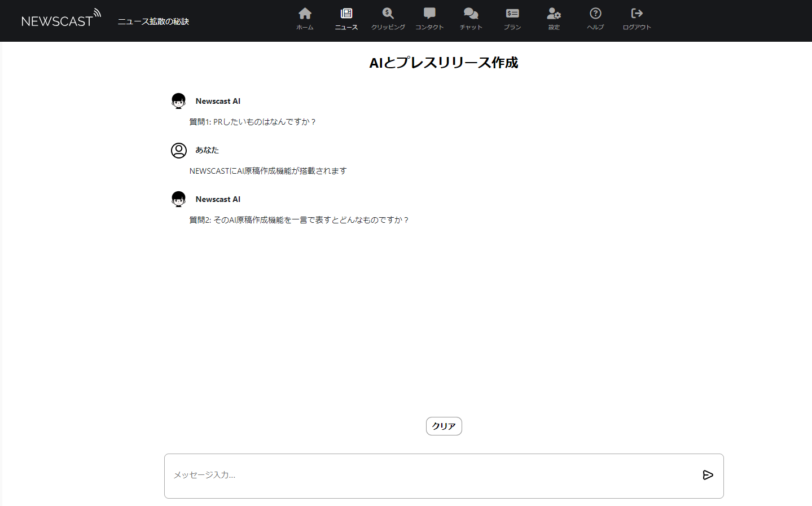Open コンタクト via its contact icon
The width and height of the screenshot is (812, 506).
click(429, 14)
